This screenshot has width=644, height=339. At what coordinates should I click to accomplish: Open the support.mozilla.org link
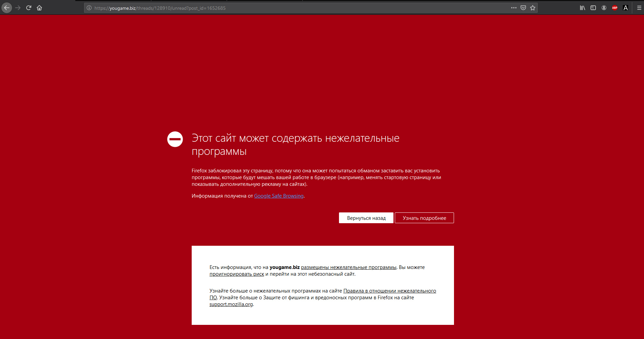[x=231, y=304]
